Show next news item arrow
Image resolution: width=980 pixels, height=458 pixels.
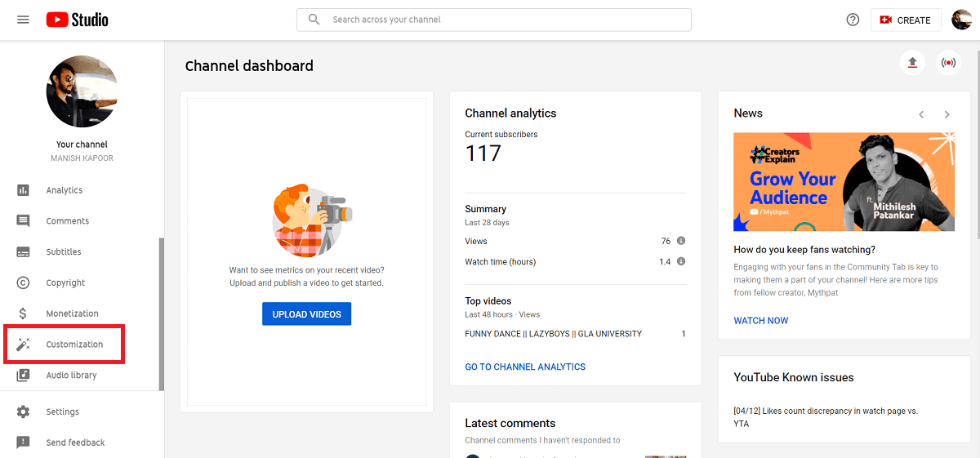pyautogui.click(x=947, y=114)
